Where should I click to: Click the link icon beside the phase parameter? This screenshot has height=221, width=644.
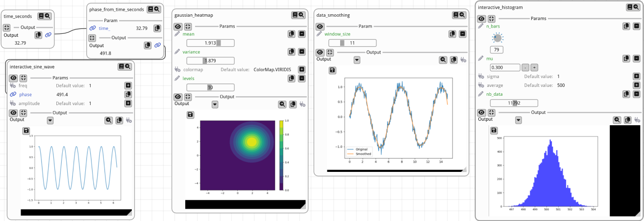(13, 94)
